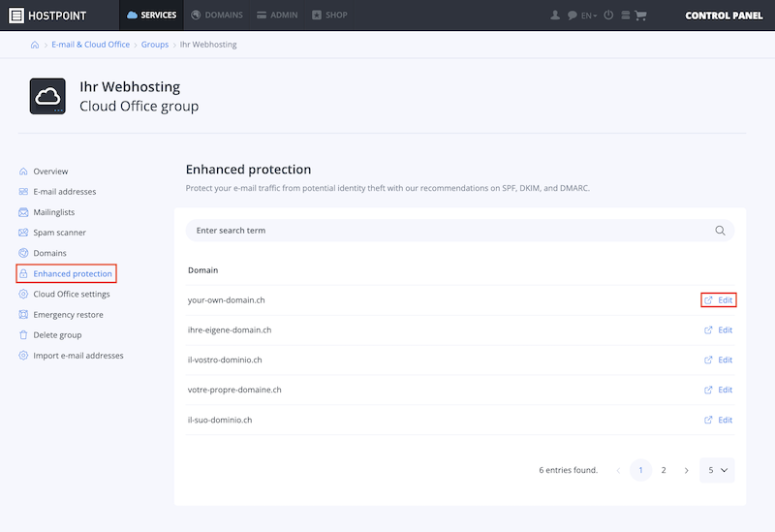This screenshot has width=775, height=532.
Task: Open E-mail addresses in sidebar
Action: (65, 191)
